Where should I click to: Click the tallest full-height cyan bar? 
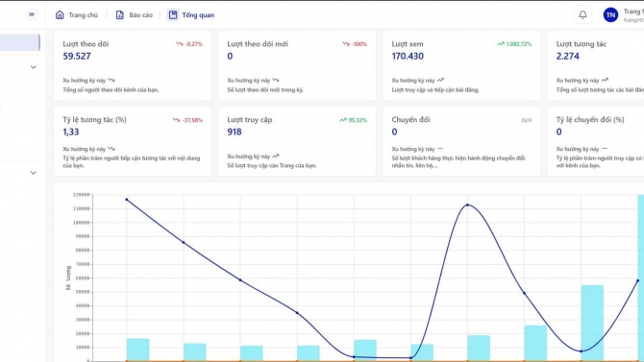click(641, 278)
